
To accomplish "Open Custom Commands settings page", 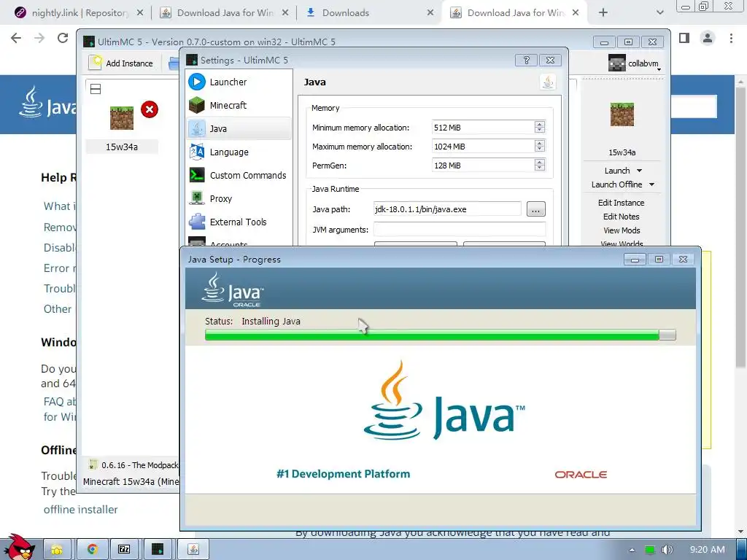I will click(x=239, y=175).
